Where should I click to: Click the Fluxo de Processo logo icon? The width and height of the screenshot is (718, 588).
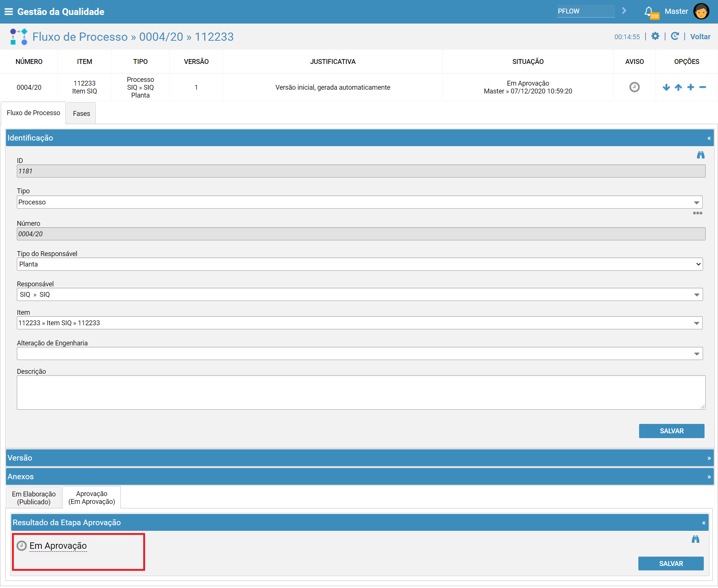[19, 37]
